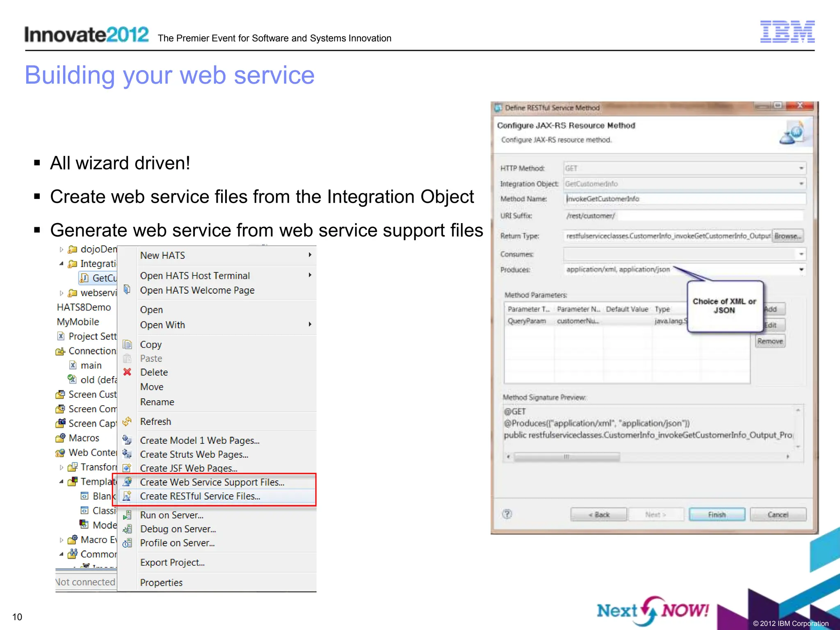Expand the dojoDemo folder node
Screen dimensions: 840x630
(x=62, y=249)
